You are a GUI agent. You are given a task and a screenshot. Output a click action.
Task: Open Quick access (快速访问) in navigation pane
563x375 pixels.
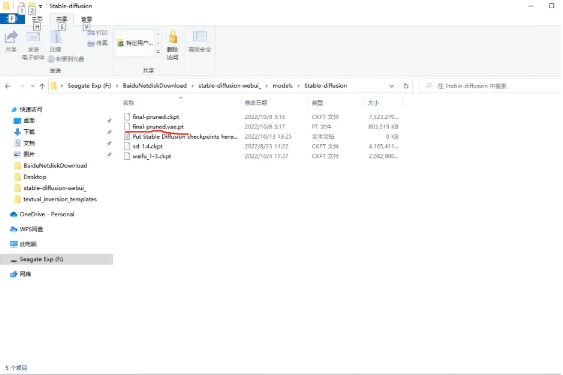31,109
